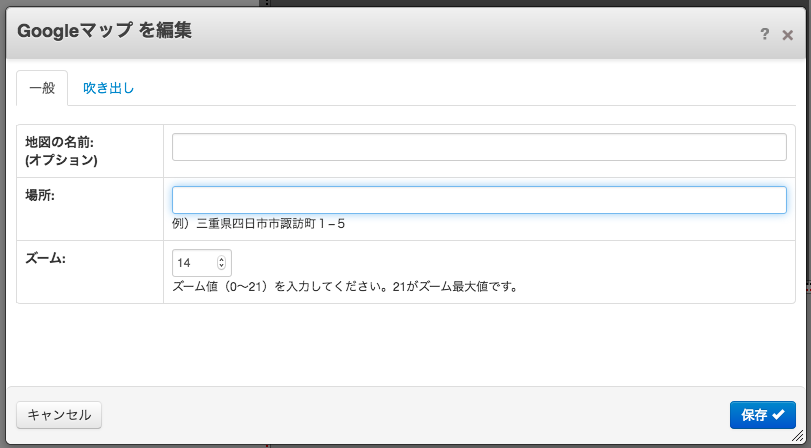The image size is (811, 448).
Task: Decrease the zoom value with the down stepper arrow
Action: click(221, 266)
